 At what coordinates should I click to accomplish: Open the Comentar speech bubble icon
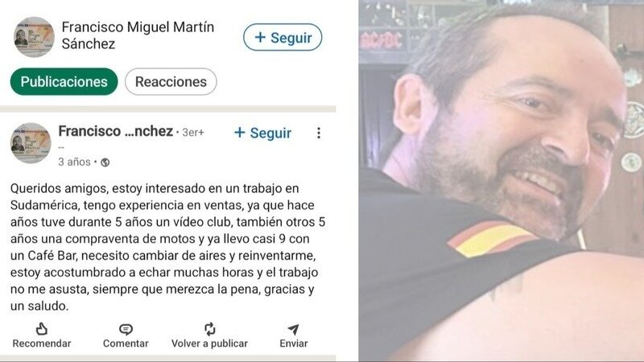126,329
